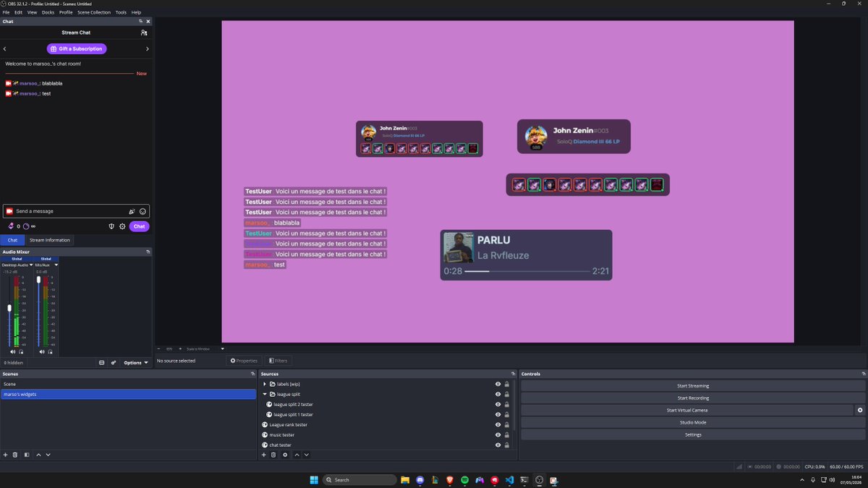
Task: Hide music tester source
Action: (x=498, y=435)
